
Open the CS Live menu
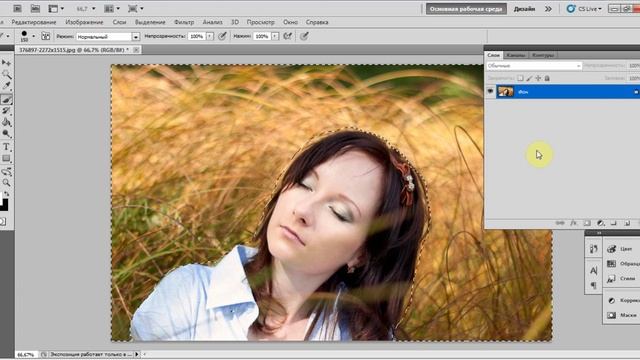pyautogui.click(x=584, y=9)
